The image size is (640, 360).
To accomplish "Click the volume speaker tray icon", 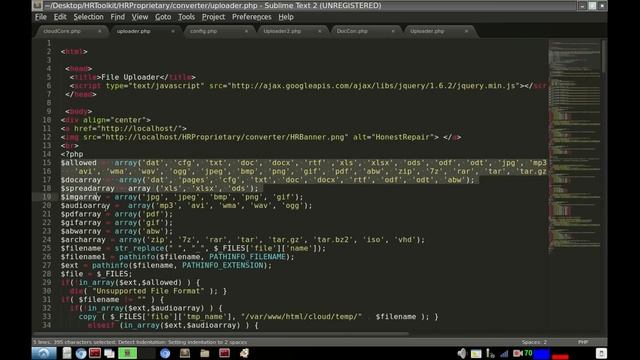I will tap(462, 353).
